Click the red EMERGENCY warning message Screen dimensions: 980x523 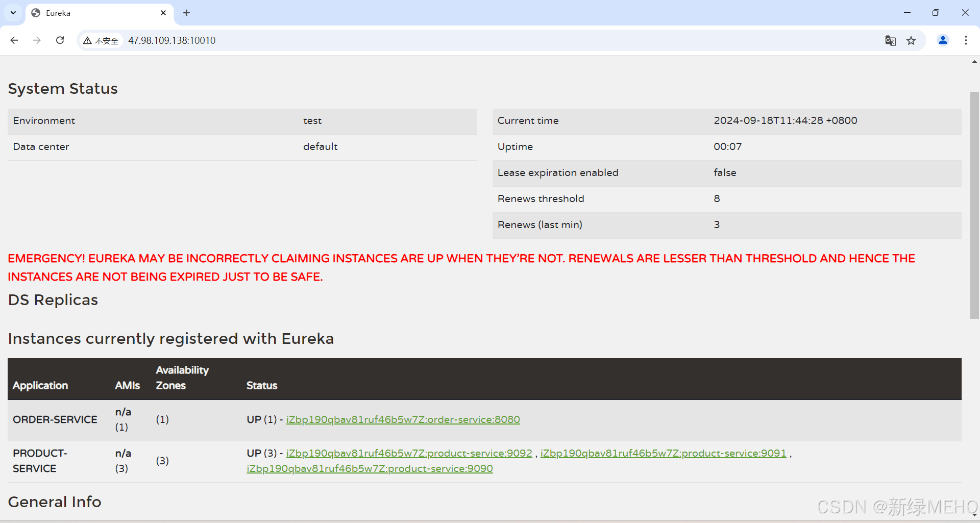click(461, 267)
